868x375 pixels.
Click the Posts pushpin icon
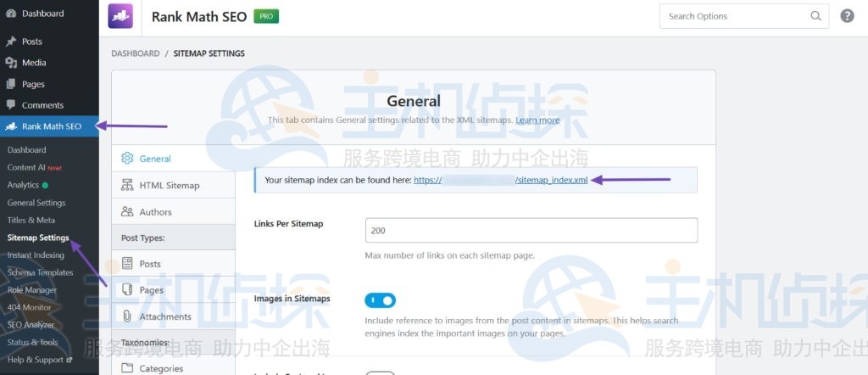tap(11, 42)
